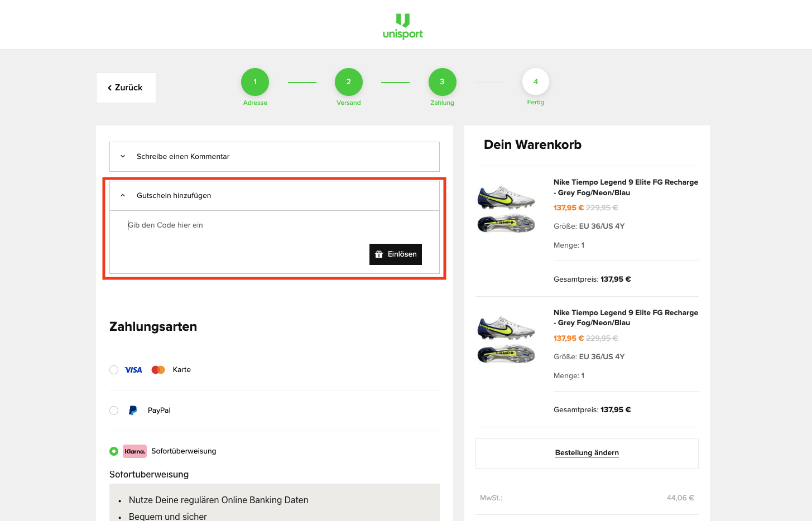Choose the PayPal payment radio button
The height and width of the screenshot is (521, 812).
pos(114,411)
